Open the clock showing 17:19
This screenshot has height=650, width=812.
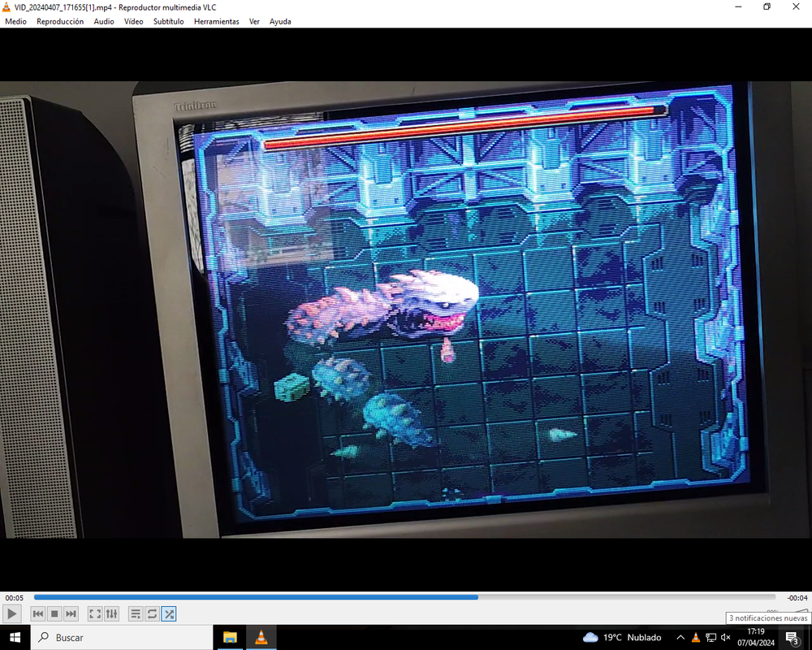pyautogui.click(x=756, y=638)
